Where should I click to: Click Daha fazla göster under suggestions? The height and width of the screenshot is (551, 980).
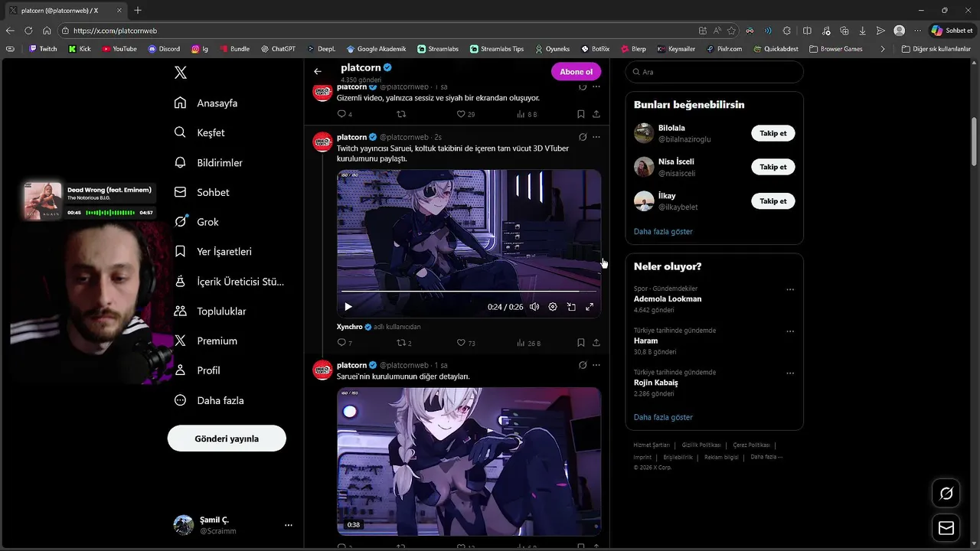coord(663,231)
